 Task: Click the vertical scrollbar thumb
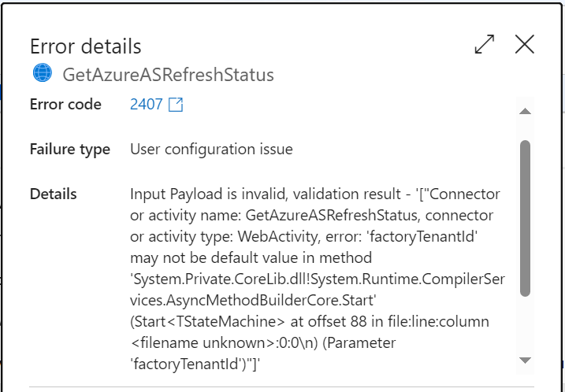(525, 219)
